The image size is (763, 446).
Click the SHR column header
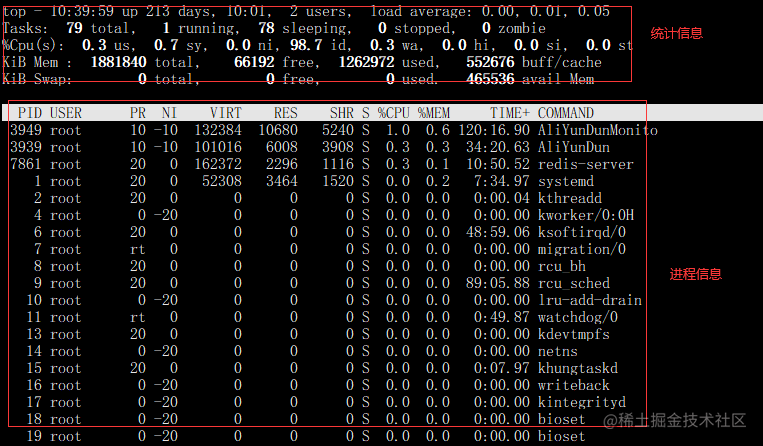pos(342,113)
